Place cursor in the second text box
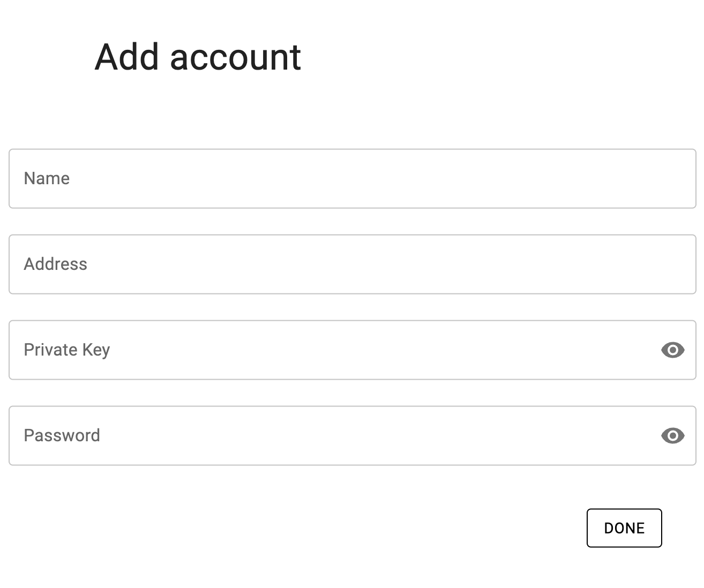Screen dimensions: 704x588 (352, 265)
